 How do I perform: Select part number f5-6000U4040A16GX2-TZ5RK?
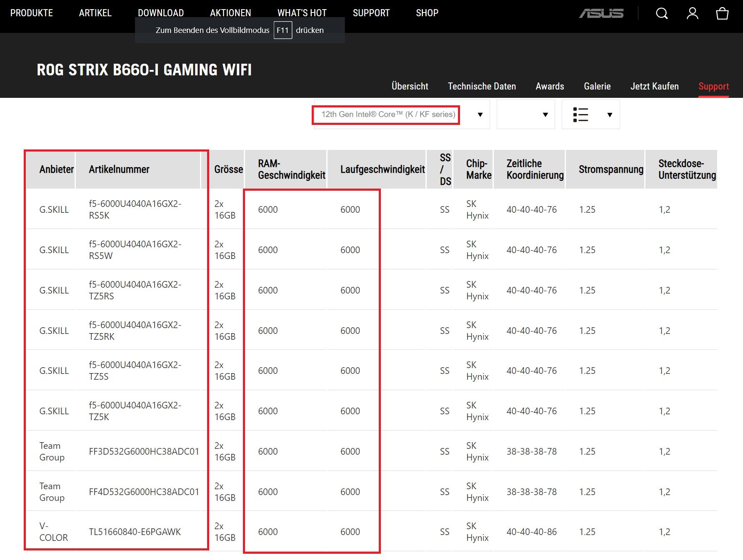(135, 331)
